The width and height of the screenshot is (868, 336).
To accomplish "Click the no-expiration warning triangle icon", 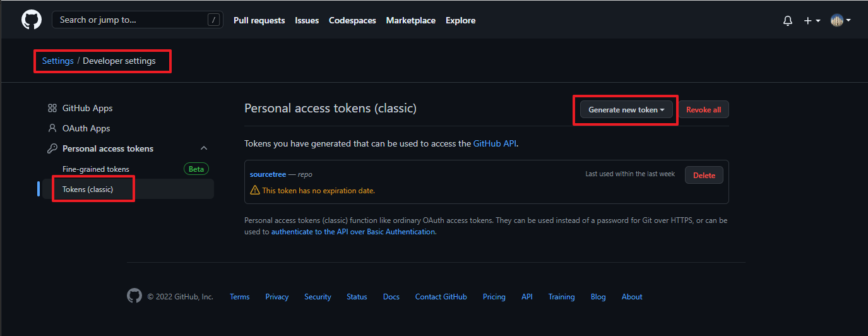I will 255,190.
